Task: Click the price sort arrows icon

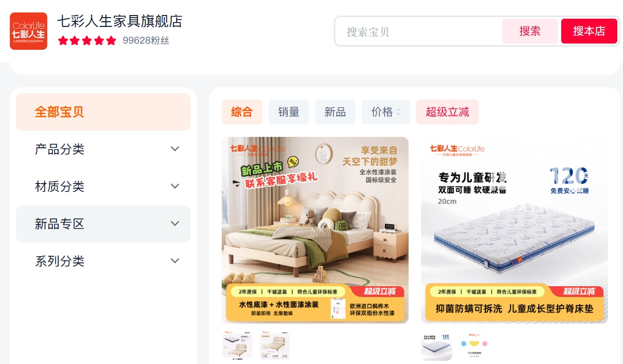Action: click(399, 112)
